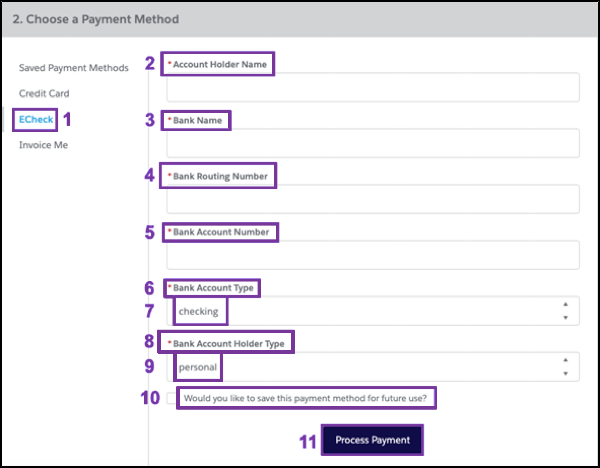Click the Bank Account Number label

224,232
